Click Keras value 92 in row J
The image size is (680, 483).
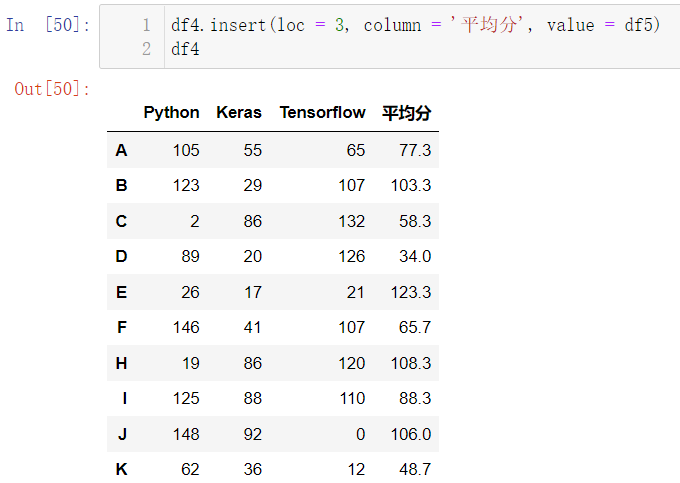pos(252,434)
